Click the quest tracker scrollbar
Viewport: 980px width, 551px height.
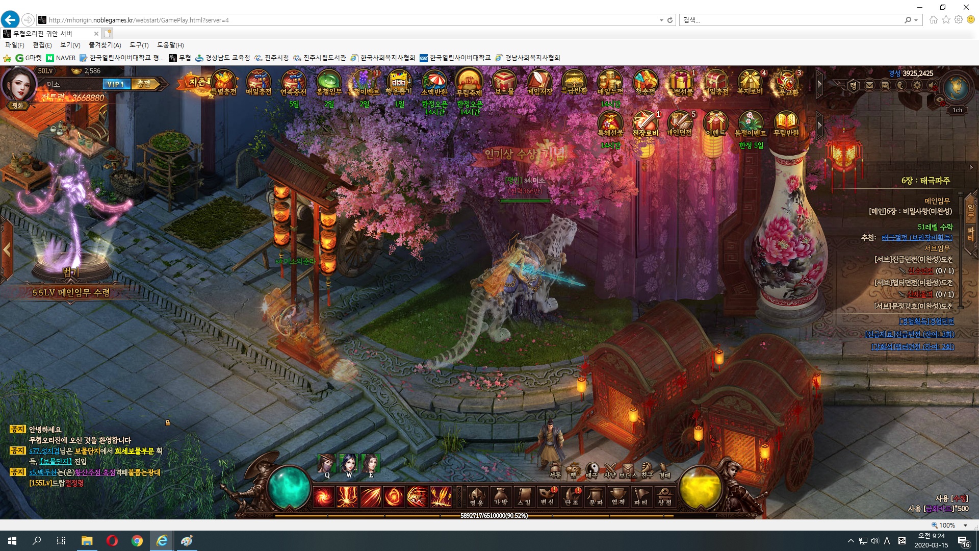[960, 250]
